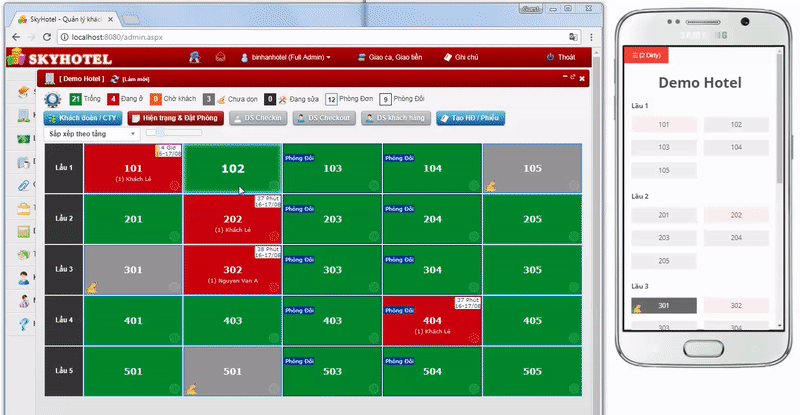Click the broom icon in room 301
This screenshot has height=415, width=800.
point(92,287)
